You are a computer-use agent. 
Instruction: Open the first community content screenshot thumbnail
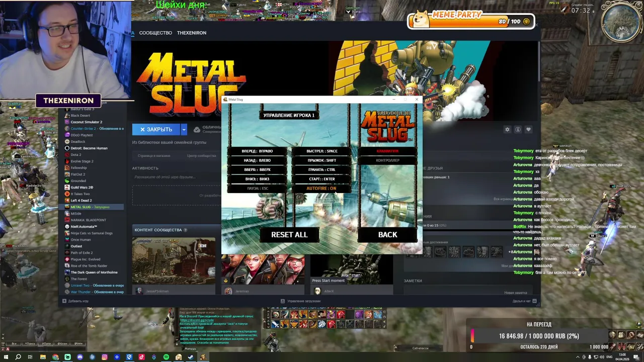[174, 261]
